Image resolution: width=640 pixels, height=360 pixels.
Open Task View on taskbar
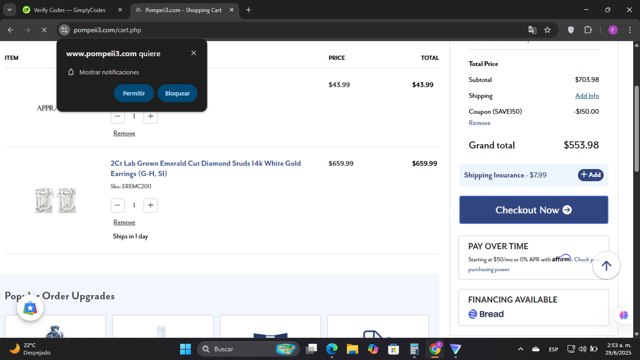click(x=311, y=349)
